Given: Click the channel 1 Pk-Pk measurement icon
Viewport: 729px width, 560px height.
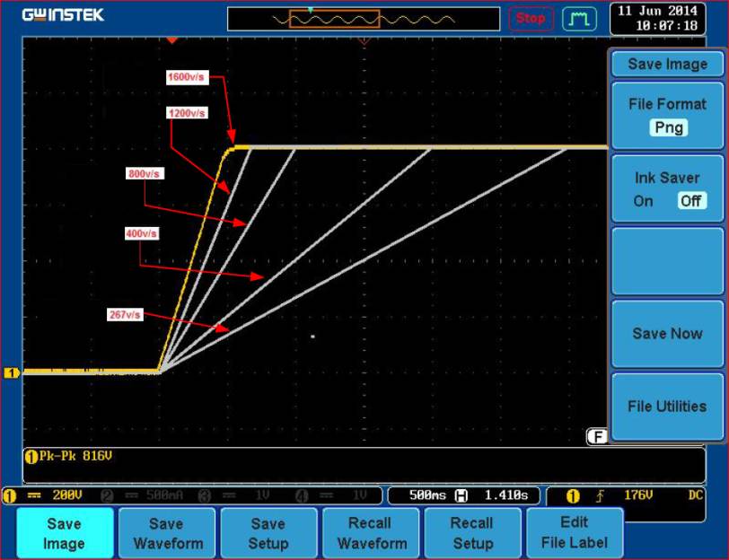Looking at the screenshot, I should click(x=30, y=456).
